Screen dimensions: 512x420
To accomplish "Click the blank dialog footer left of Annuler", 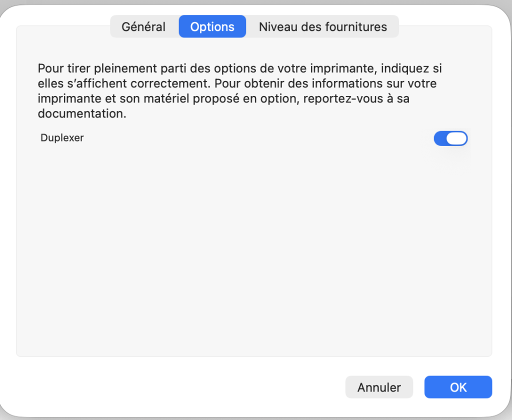I will (x=175, y=387).
